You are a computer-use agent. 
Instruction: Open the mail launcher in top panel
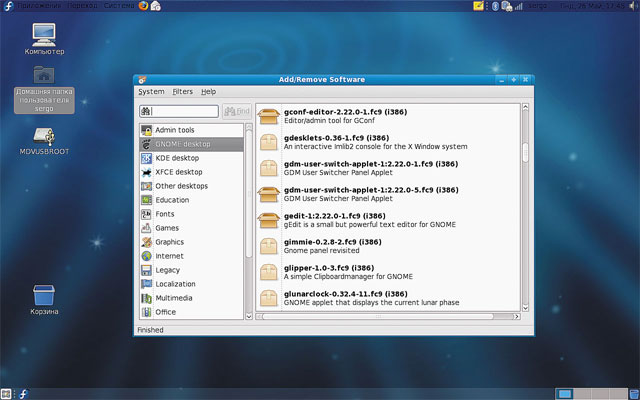[156, 6]
